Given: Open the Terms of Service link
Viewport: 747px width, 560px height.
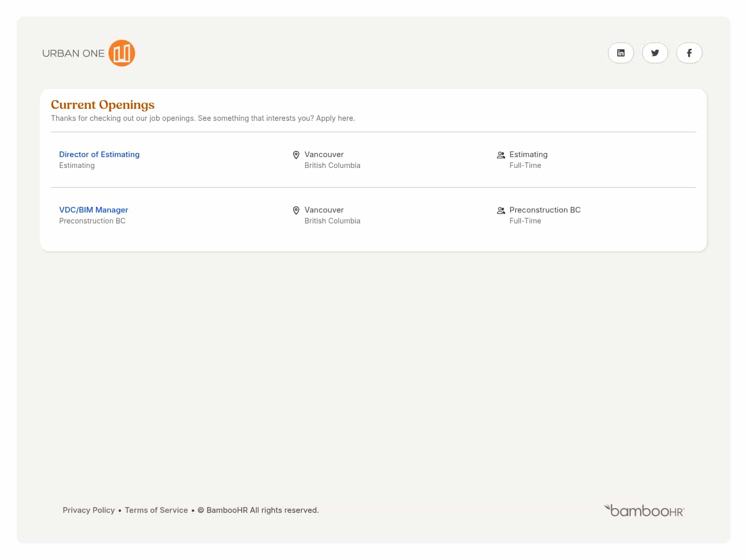Looking at the screenshot, I should pos(156,510).
